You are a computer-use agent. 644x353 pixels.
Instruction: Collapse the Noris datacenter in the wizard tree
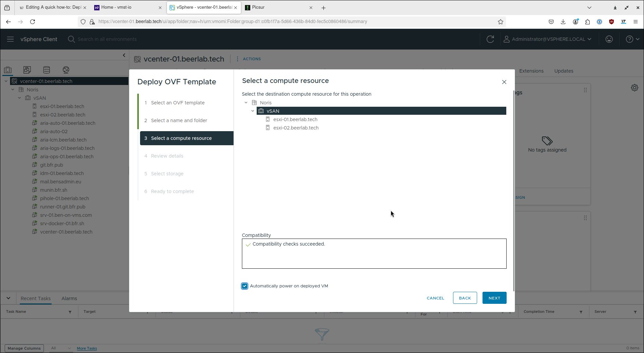tap(246, 103)
